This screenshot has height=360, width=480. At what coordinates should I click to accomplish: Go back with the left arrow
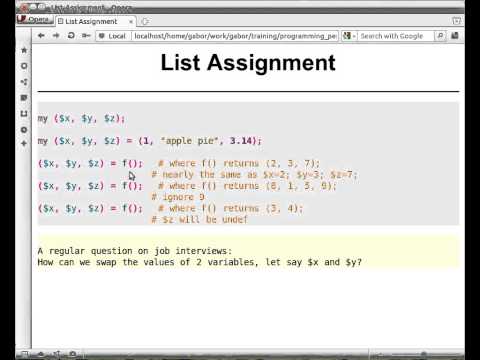coord(41,35)
